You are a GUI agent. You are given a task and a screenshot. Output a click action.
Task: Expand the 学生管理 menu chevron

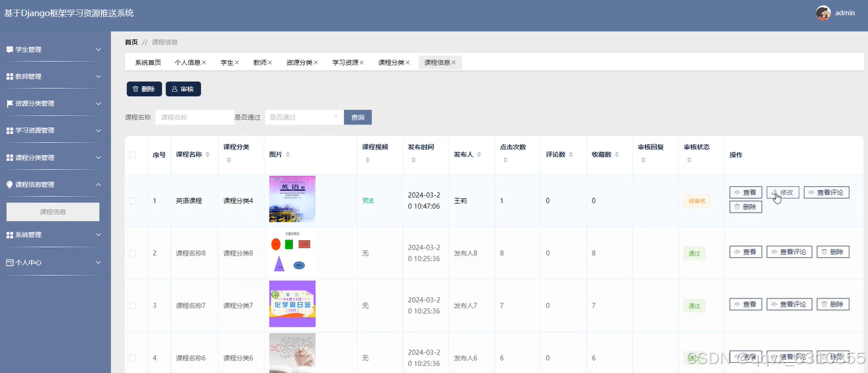coord(98,49)
